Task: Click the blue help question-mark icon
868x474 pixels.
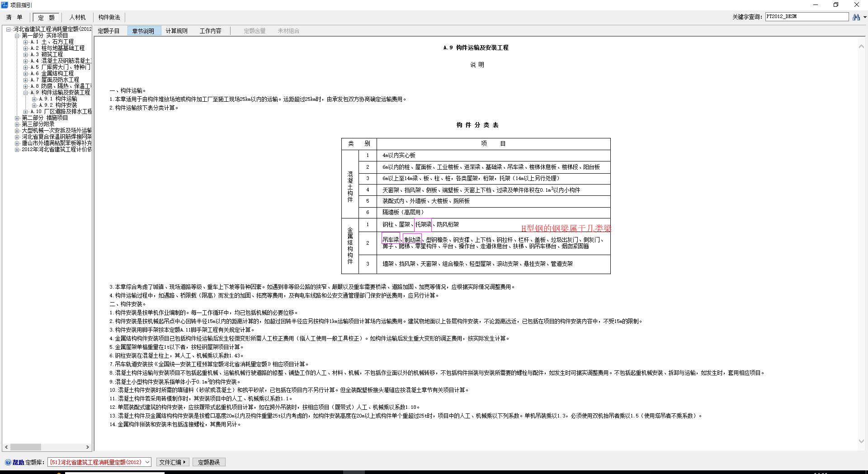Action: [8, 462]
